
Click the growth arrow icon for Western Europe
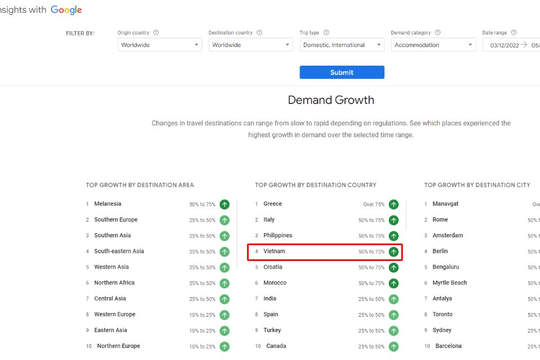click(x=225, y=315)
